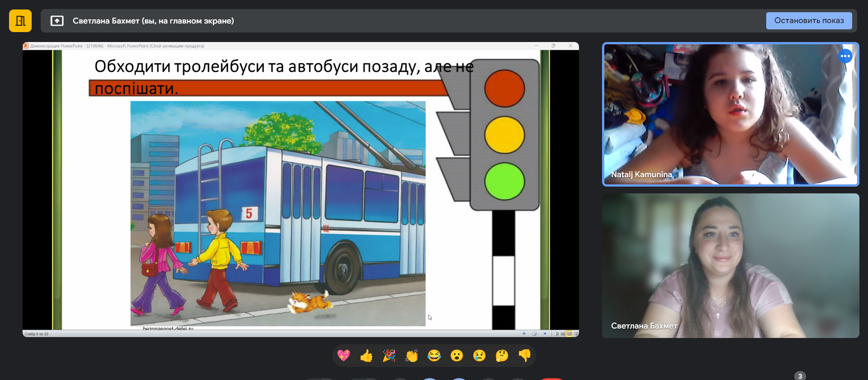The image size is (868, 380).
Task: Open more options on Natalj Kamunina's tile
Action: 845,56
